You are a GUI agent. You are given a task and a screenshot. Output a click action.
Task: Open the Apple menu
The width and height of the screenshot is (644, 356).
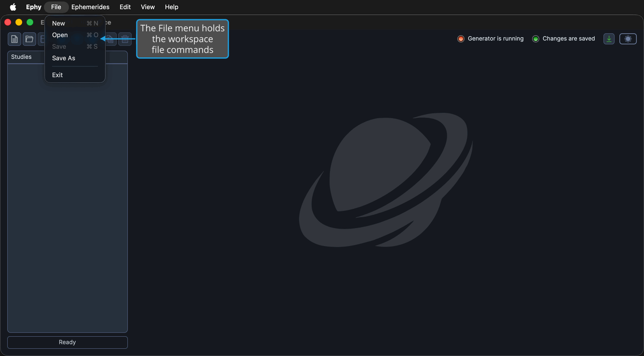click(x=13, y=7)
